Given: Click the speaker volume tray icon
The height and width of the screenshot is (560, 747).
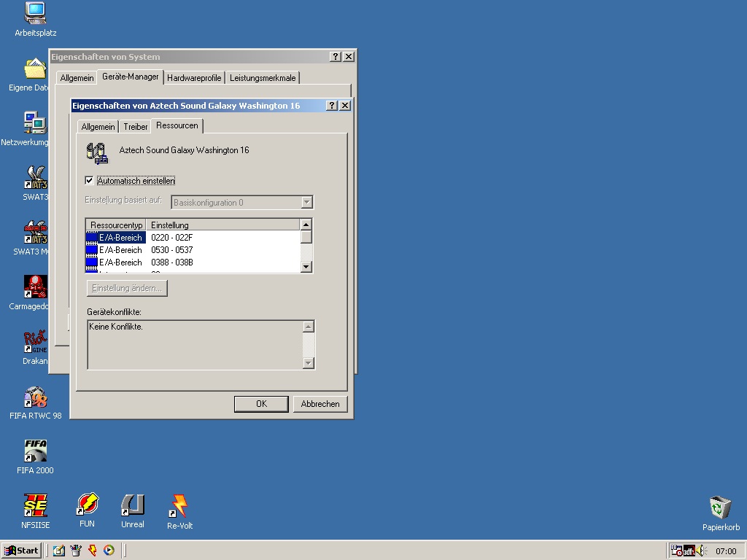Looking at the screenshot, I should click(x=701, y=551).
